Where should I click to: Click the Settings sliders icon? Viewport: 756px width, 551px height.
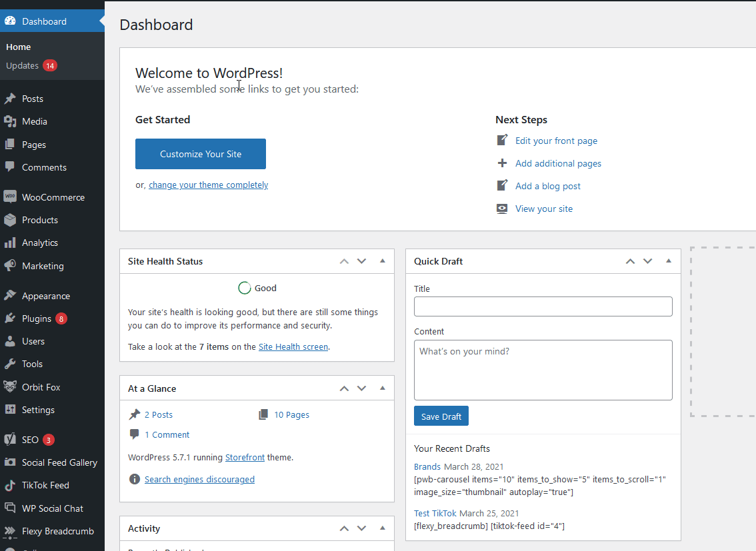[10, 410]
